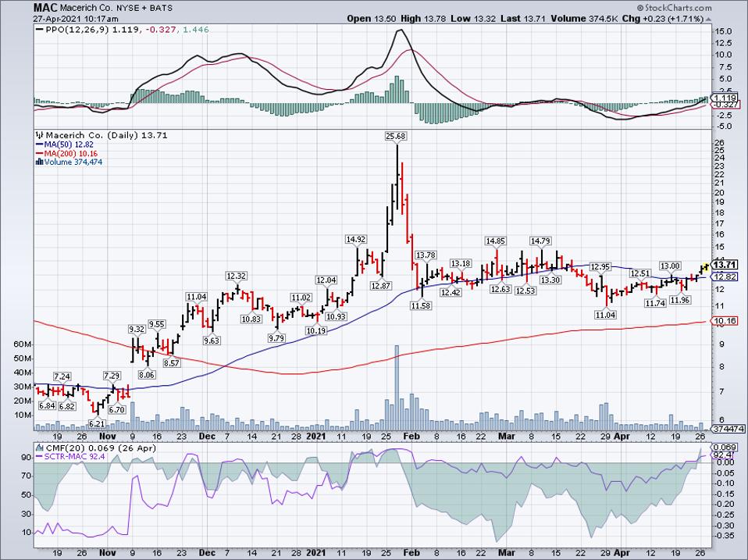The height and width of the screenshot is (560, 748).
Task: Click the purple line marker beside SCTR-MAC
Action: 39,456
